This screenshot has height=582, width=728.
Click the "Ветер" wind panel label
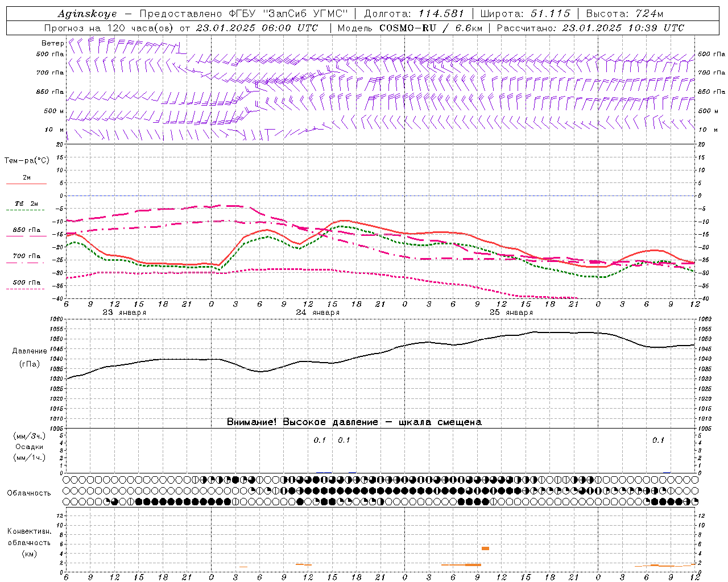[x=52, y=43]
